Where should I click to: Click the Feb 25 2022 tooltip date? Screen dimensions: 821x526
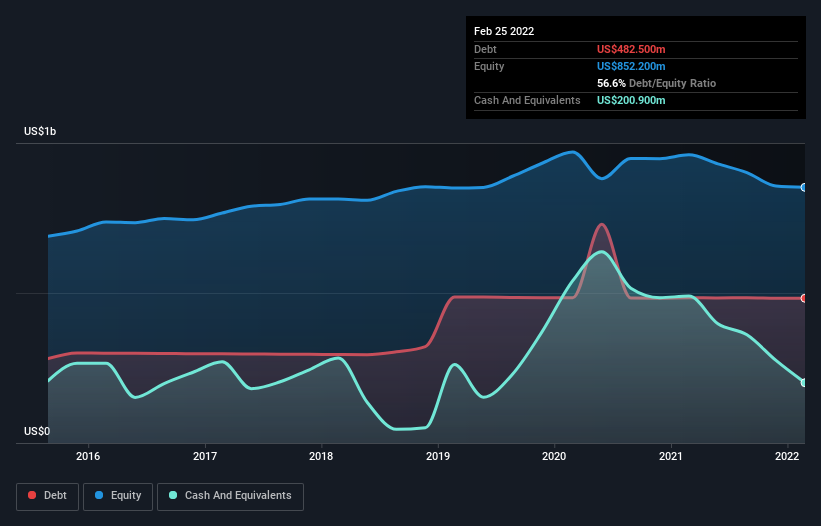[504, 31]
